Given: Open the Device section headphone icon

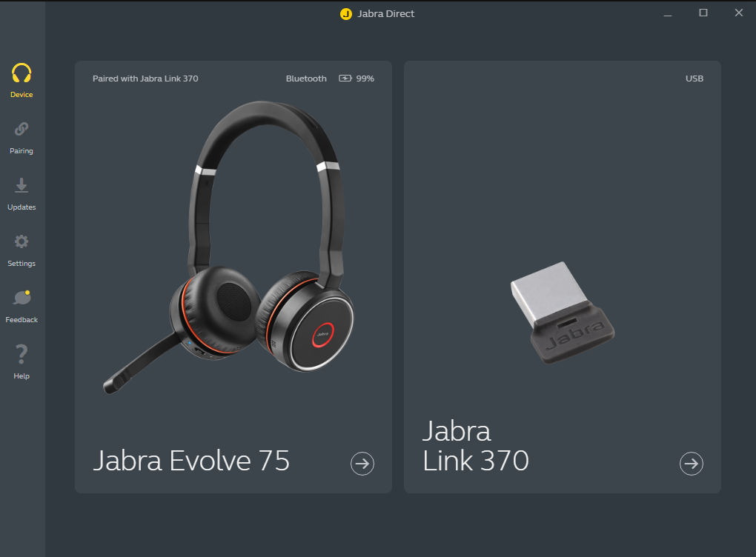Looking at the screenshot, I should pos(21,73).
